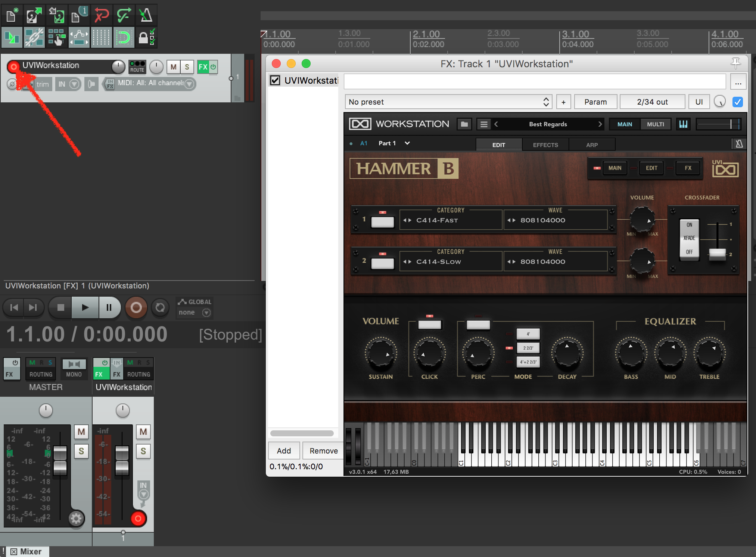Toggle snap toolbar icon
756x557 pixels.
point(124,37)
